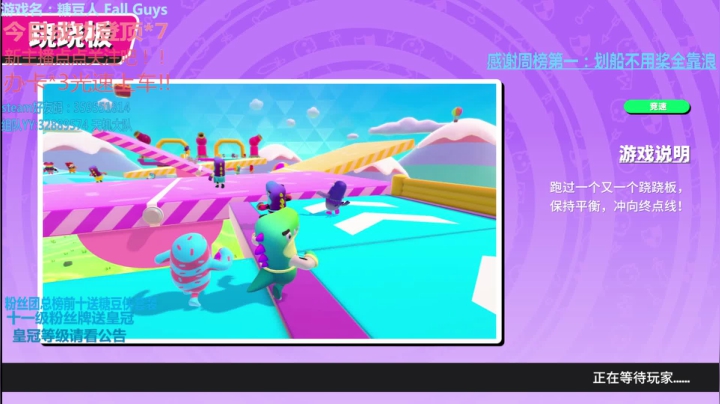This screenshot has width=720, height=404.
Task: Click the 十一级粉丝牌送皇冠 overlay text
Action: click(70, 318)
